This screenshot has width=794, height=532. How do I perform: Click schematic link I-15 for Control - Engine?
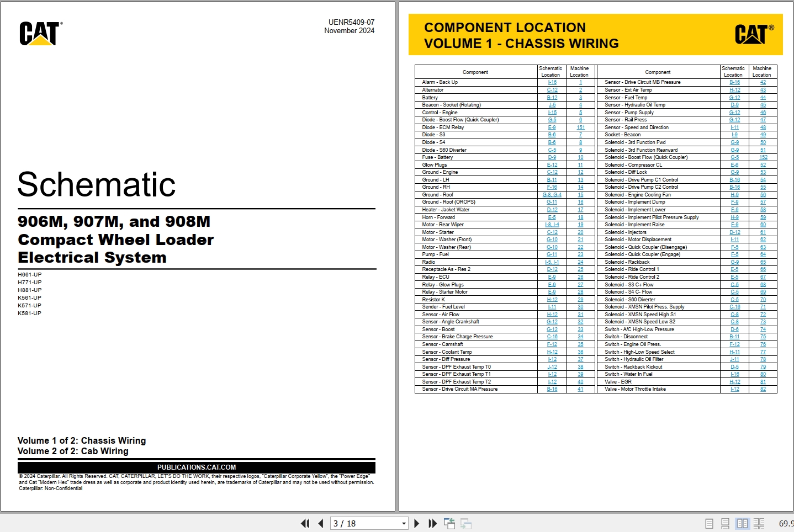[x=552, y=113]
